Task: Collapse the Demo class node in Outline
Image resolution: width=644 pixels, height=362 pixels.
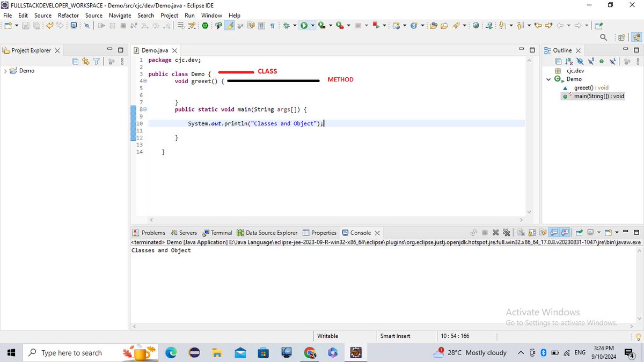Action: coord(548,79)
